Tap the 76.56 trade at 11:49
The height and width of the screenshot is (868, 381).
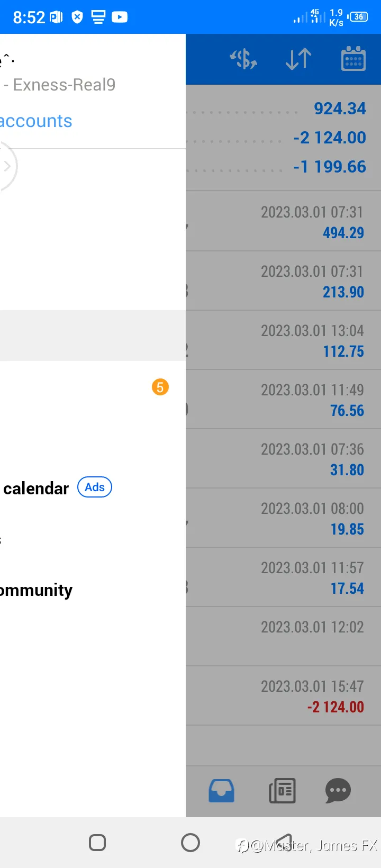tap(284, 399)
